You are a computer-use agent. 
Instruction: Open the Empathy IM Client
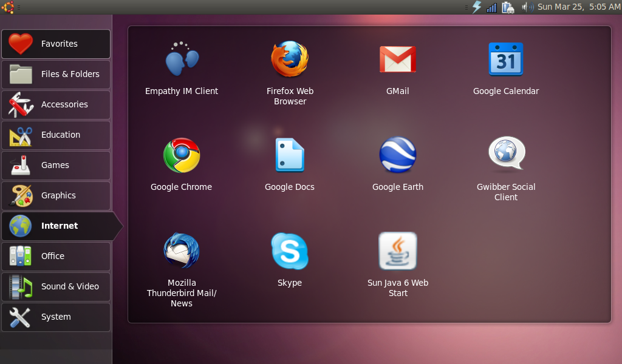pyautogui.click(x=181, y=59)
